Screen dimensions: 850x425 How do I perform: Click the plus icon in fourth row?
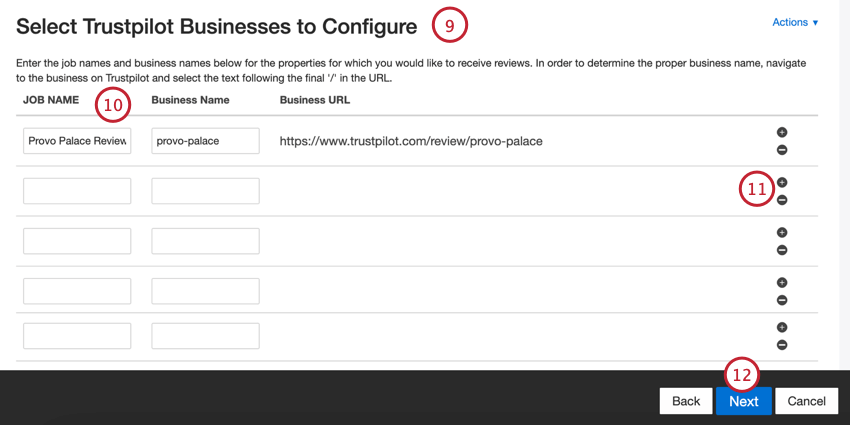[x=782, y=283]
